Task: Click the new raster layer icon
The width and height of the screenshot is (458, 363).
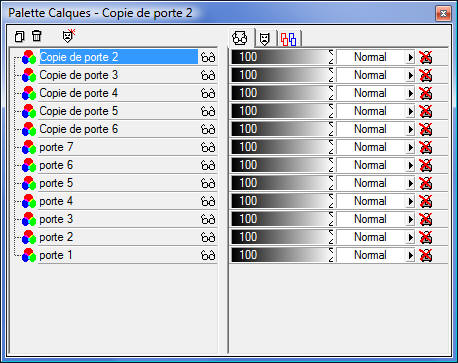Action: click(20, 36)
